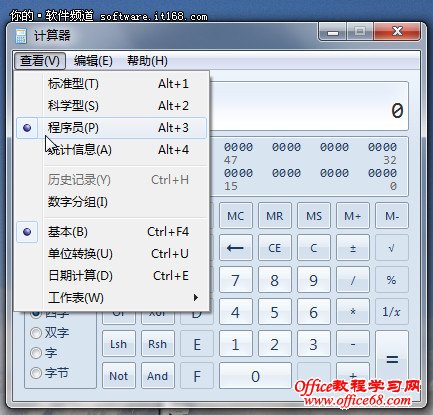Click the multiply (*) button
Screen dimensions: 433x415
[353, 312]
